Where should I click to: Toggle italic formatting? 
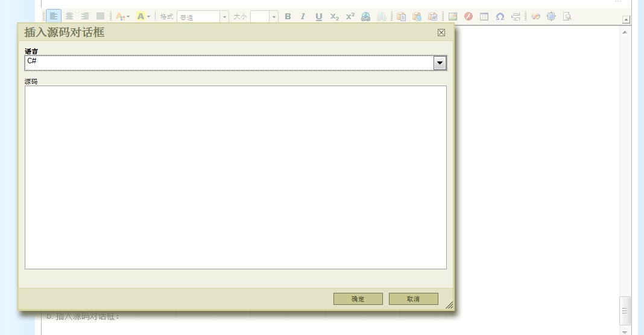click(x=303, y=16)
